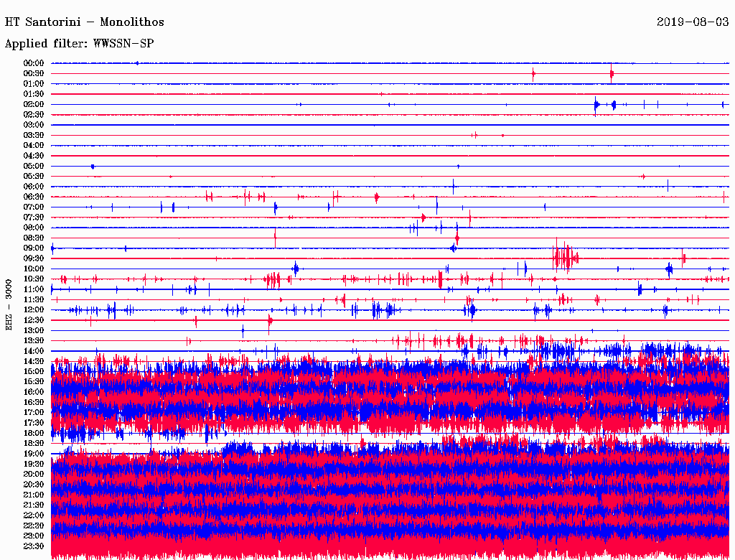Click the 'EHZ – 3000' vertical axis label
The image size is (735, 560).
[9, 305]
